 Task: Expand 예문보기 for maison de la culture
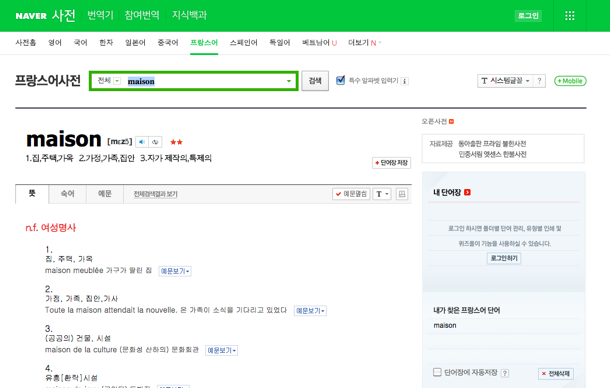tap(221, 351)
